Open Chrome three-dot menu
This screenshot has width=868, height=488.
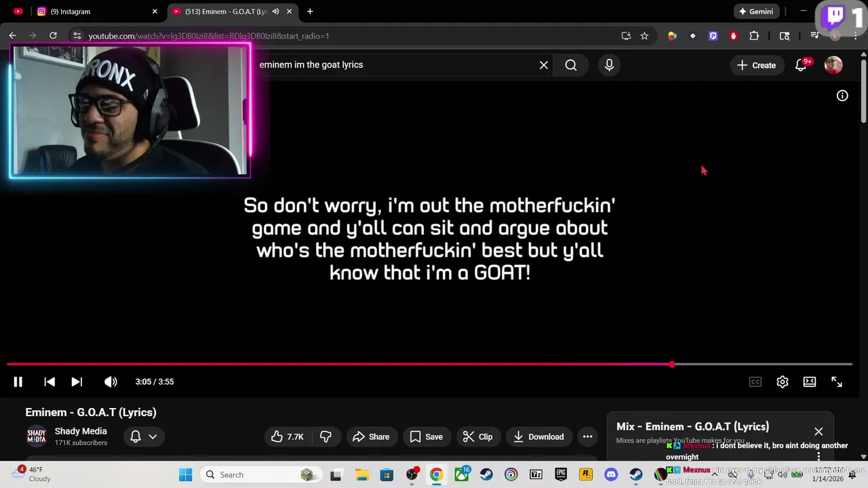(x=856, y=36)
